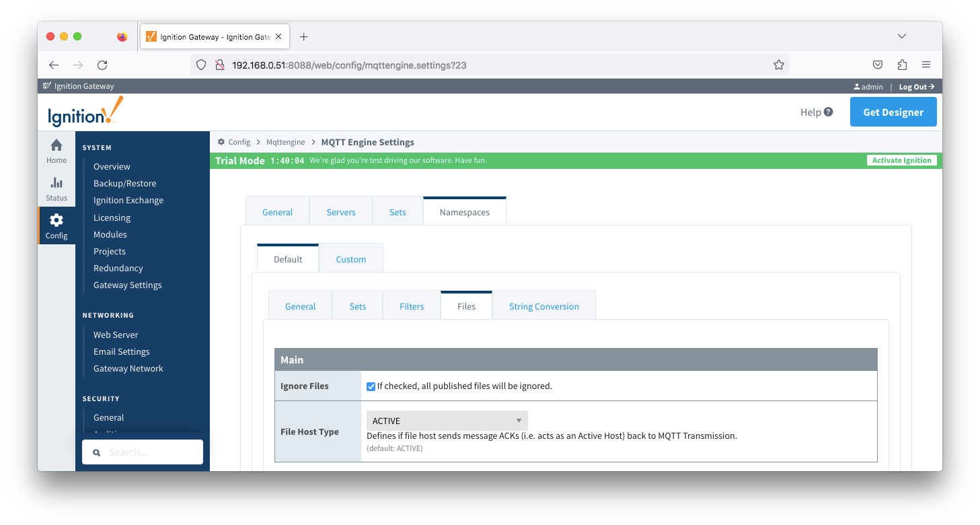Image resolution: width=980 pixels, height=525 pixels.
Task: Open Licensing in the sidebar
Action: [112, 217]
